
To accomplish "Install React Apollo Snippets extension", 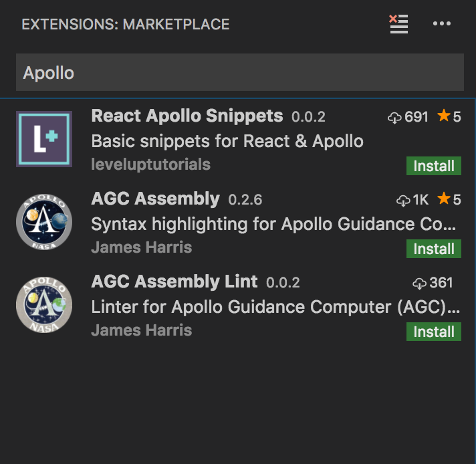I will [434, 166].
